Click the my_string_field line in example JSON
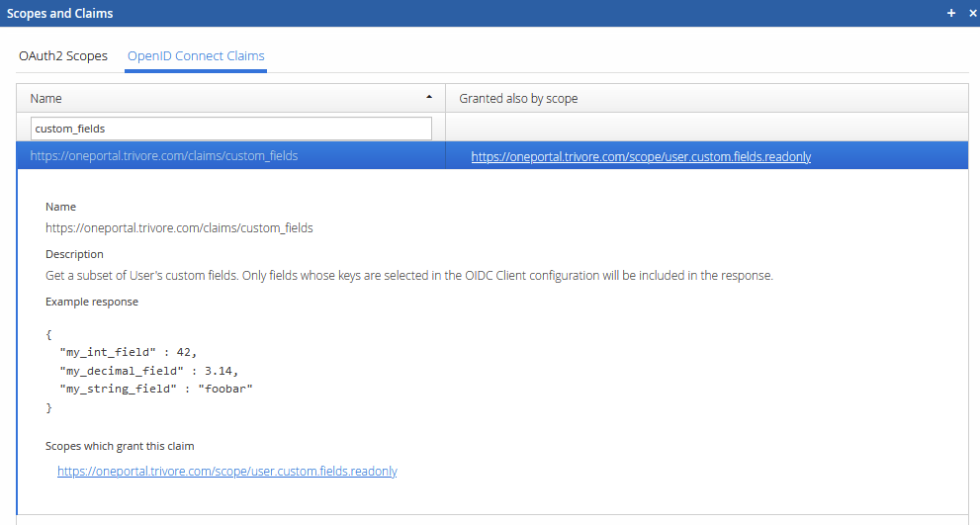980x525 pixels. (x=155, y=390)
